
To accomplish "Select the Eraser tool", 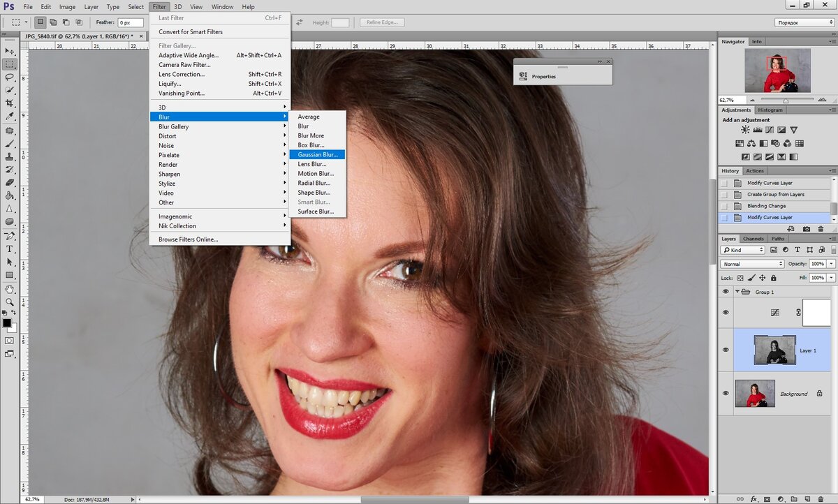I will click(x=10, y=182).
